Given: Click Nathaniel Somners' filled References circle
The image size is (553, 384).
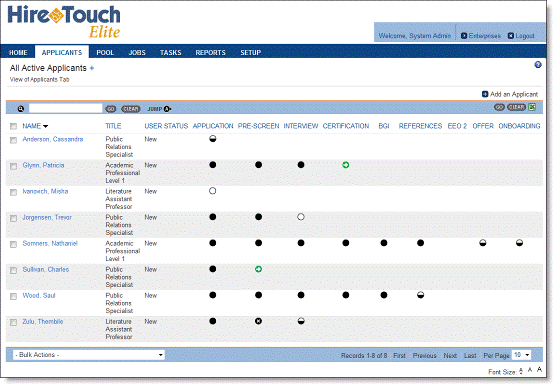Looking at the screenshot, I should (x=420, y=243).
